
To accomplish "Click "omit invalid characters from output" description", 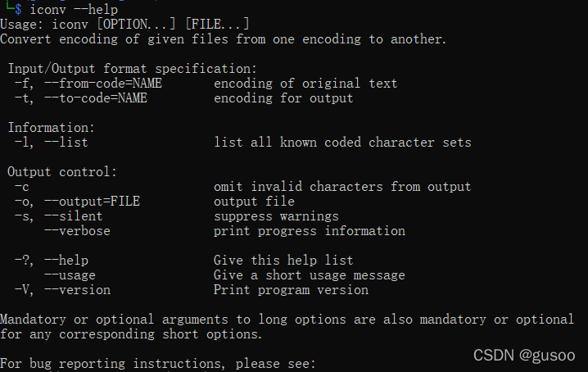I will [x=342, y=187].
